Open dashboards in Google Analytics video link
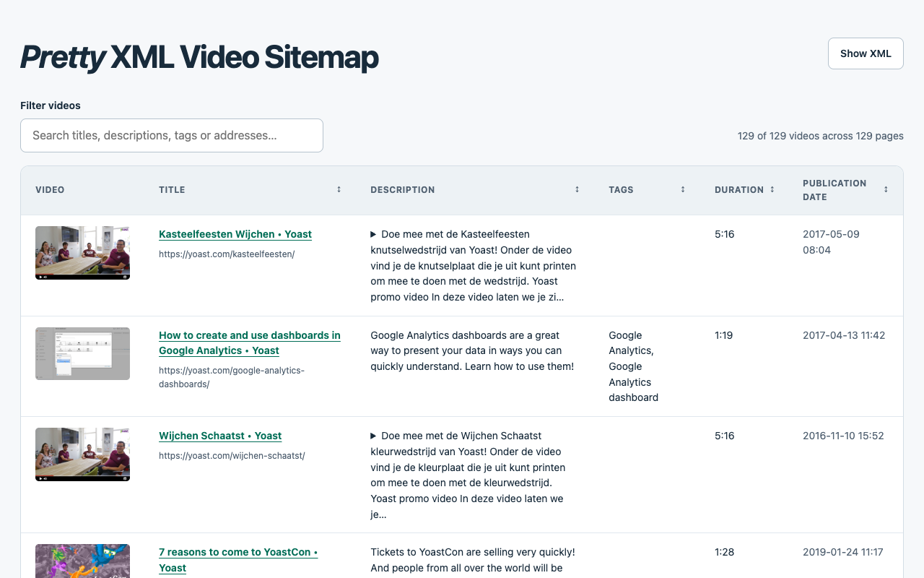Screen dimensions: 924x578 coord(250,342)
